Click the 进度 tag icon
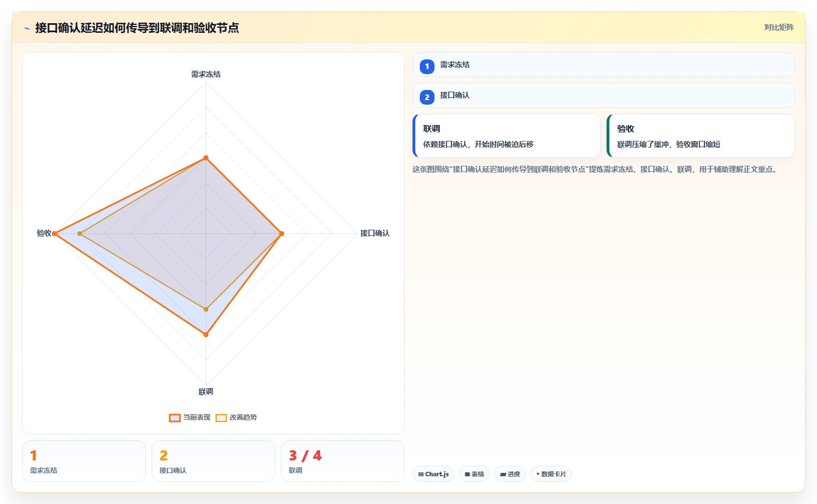 click(x=503, y=474)
